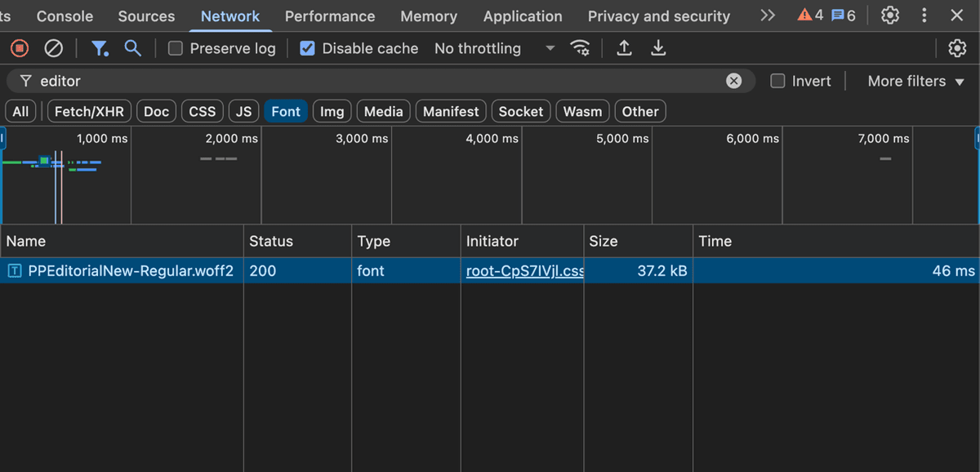The image size is (980, 472).
Task: Filter by CSS requests
Action: coord(203,112)
